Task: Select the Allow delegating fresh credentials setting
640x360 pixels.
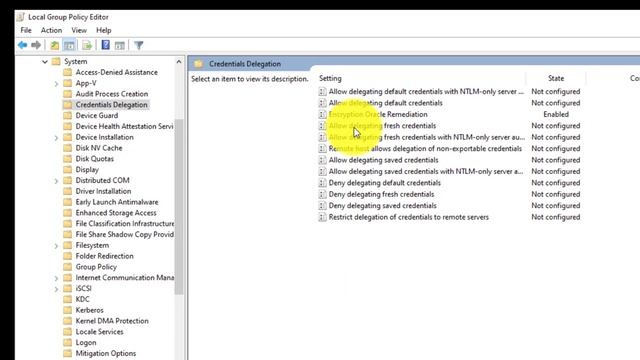Action: point(382,126)
